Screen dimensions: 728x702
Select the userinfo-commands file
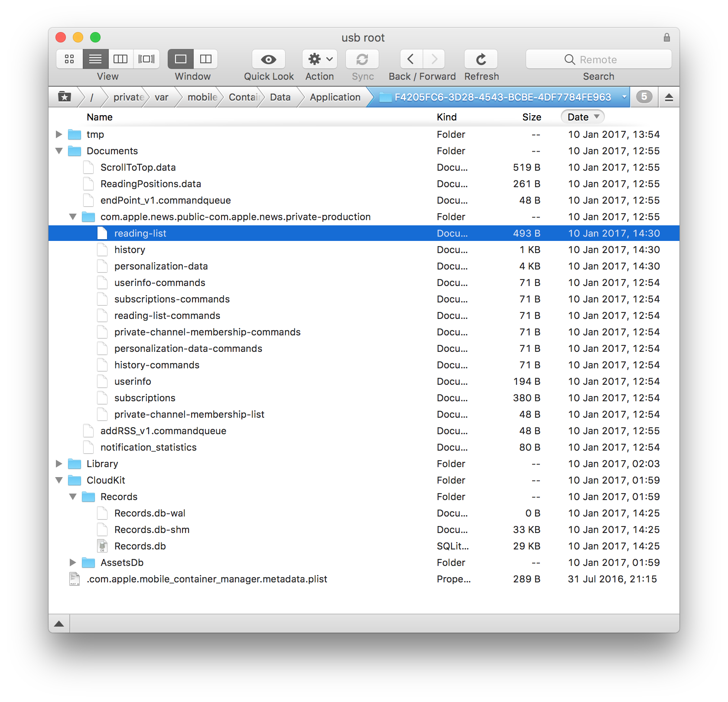pos(364,283)
